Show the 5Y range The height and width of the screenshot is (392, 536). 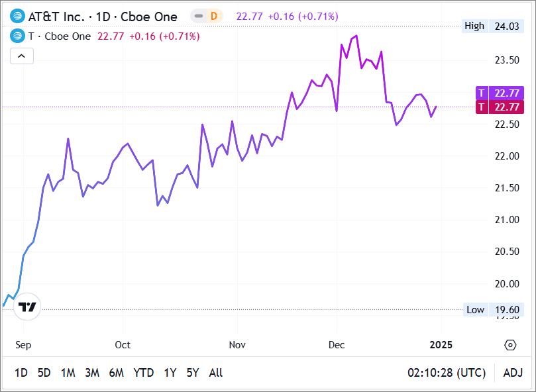pos(193,372)
